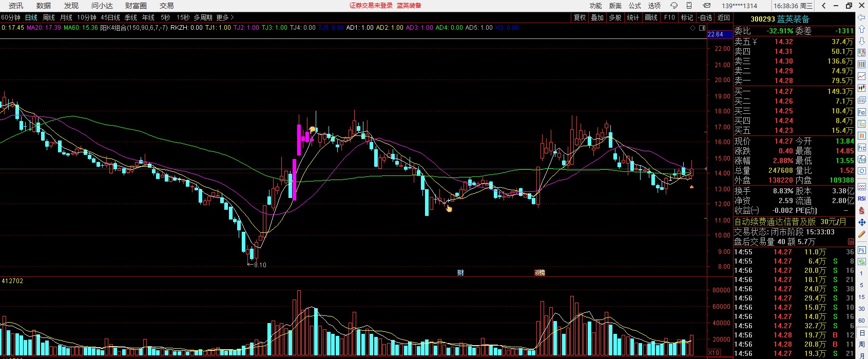Open the RSI indicator from sidebar
This screenshot has width=868, height=359.
click(862, 198)
